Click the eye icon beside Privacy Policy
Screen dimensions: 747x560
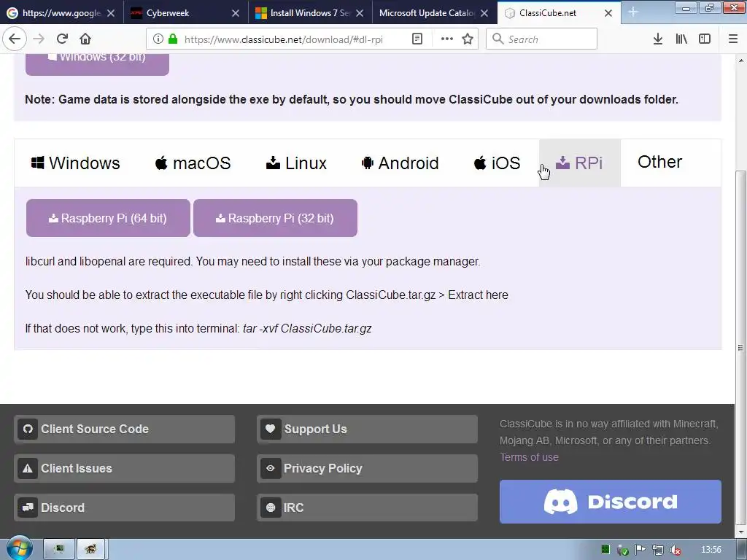pos(270,469)
